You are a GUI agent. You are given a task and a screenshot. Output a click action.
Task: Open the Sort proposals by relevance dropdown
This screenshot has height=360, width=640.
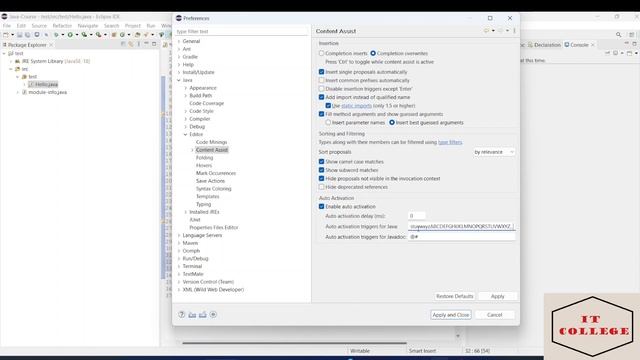click(x=494, y=152)
